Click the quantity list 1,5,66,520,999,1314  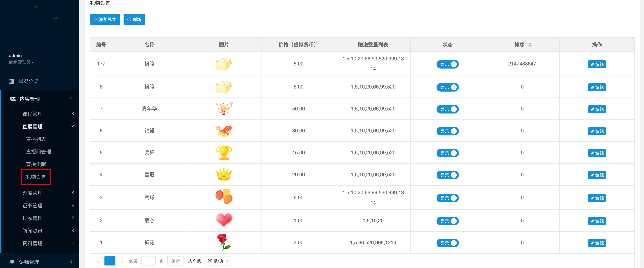373,242
